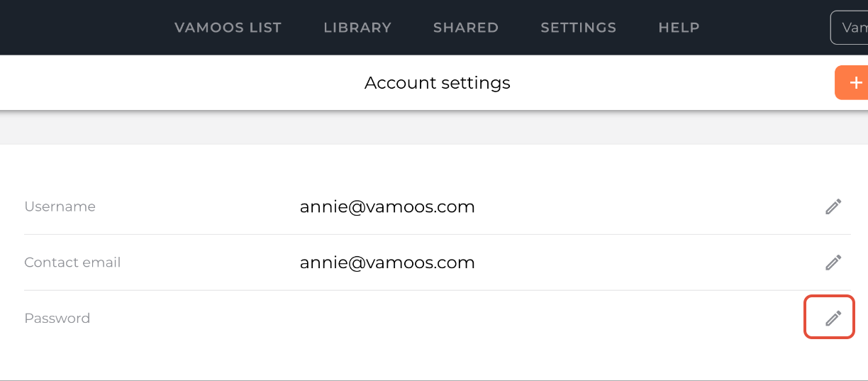The height and width of the screenshot is (381, 868).
Task: Click the Contact email field label
Action: [x=72, y=263]
